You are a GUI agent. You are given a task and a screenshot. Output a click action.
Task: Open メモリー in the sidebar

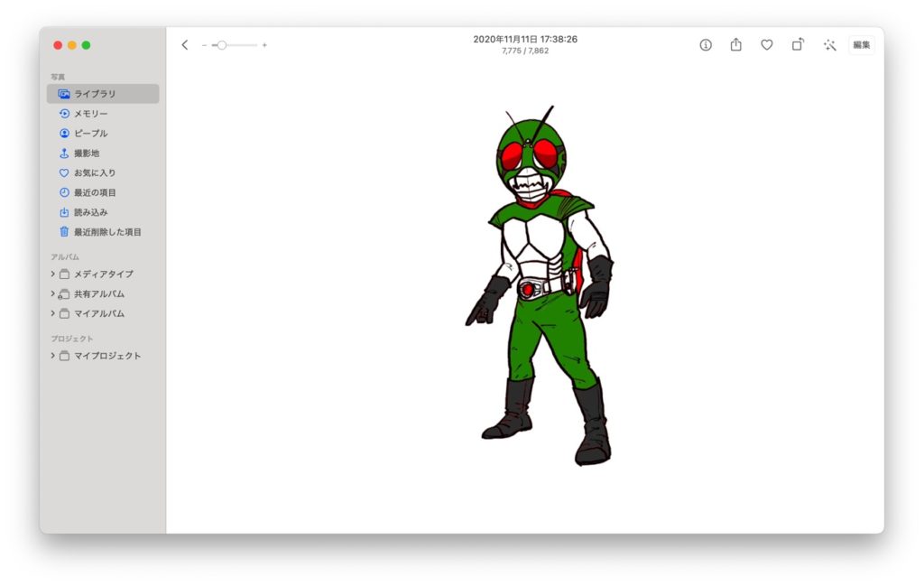pyautogui.click(x=103, y=113)
